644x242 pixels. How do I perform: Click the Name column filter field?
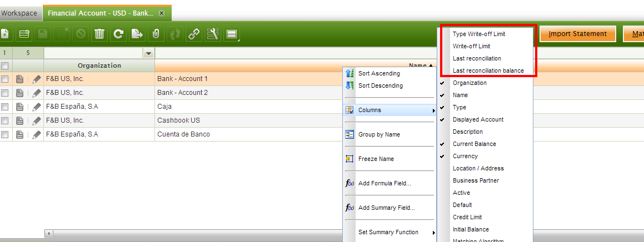[x=296, y=53]
